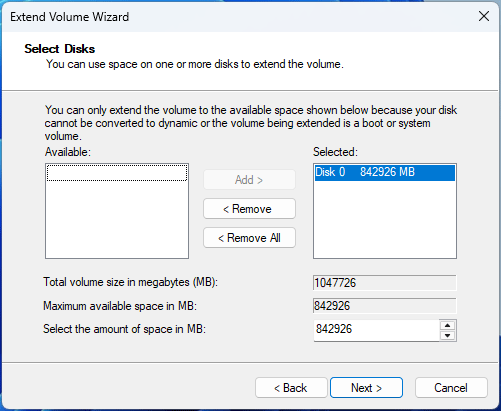The image size is (501, 411).
Task: Click inside the empty Available disks list
Action: coord(117,211)
